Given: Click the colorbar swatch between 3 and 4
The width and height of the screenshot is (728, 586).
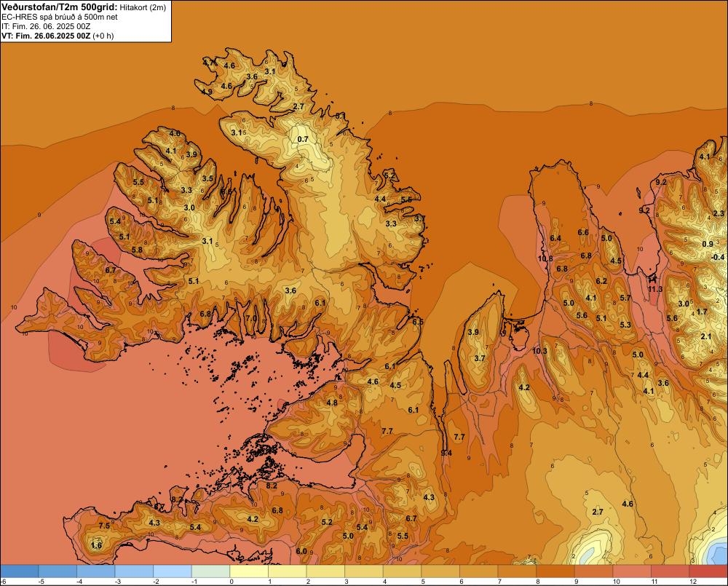Looking at the screenshot, I should click(364, 571).
